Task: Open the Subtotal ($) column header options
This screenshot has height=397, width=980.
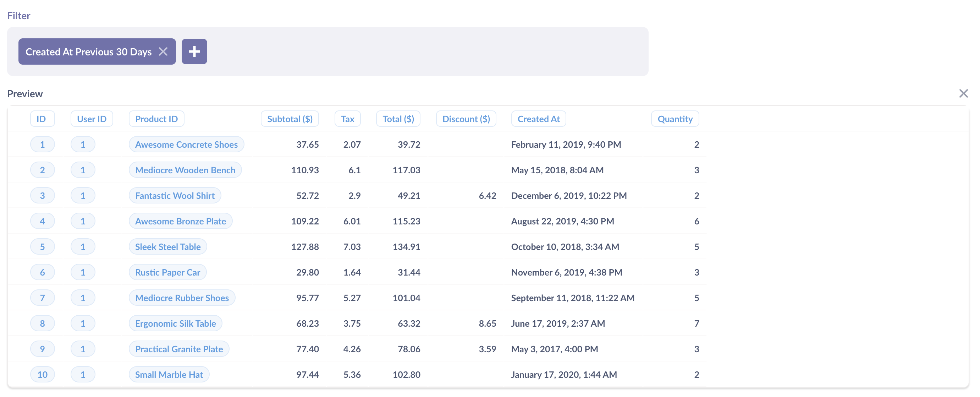Action: pos(290,118)
